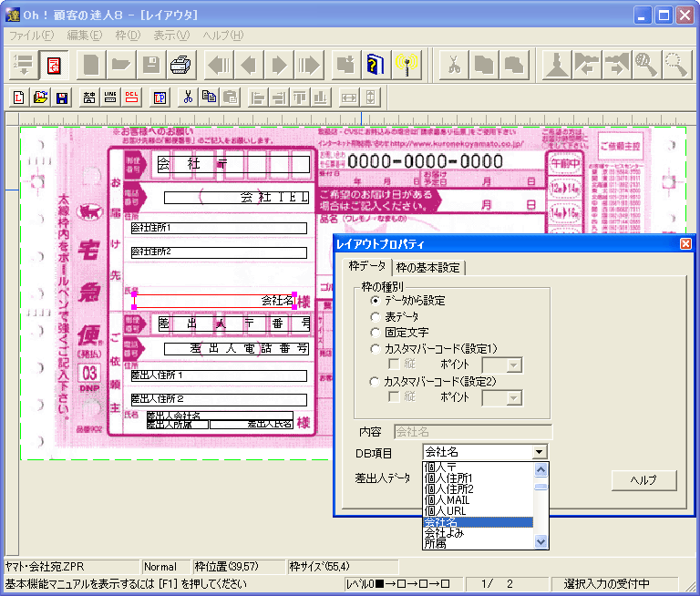Switch to 枠の基本設定 tab
This screenshot has width=700, height=596.
[x=428, y=268]
